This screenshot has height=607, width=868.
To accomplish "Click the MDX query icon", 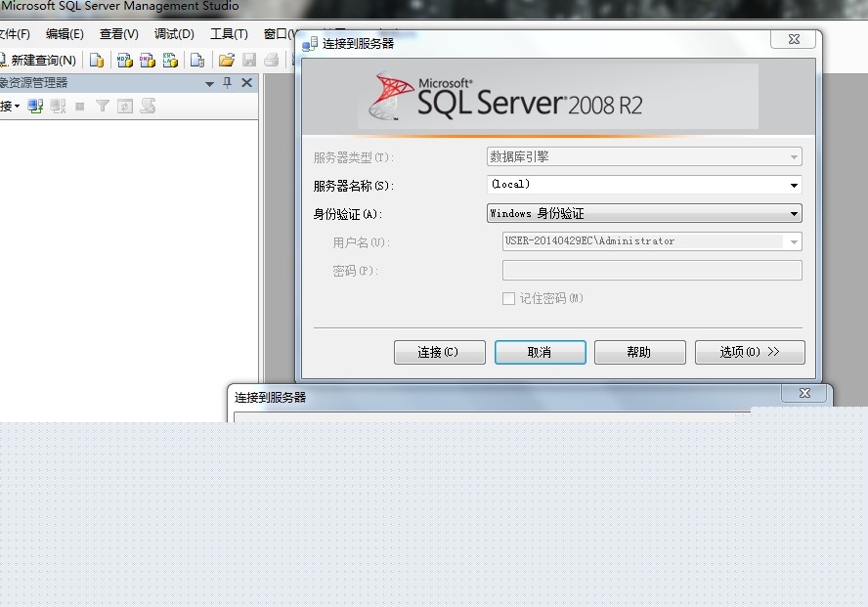I will coord(125,61).
